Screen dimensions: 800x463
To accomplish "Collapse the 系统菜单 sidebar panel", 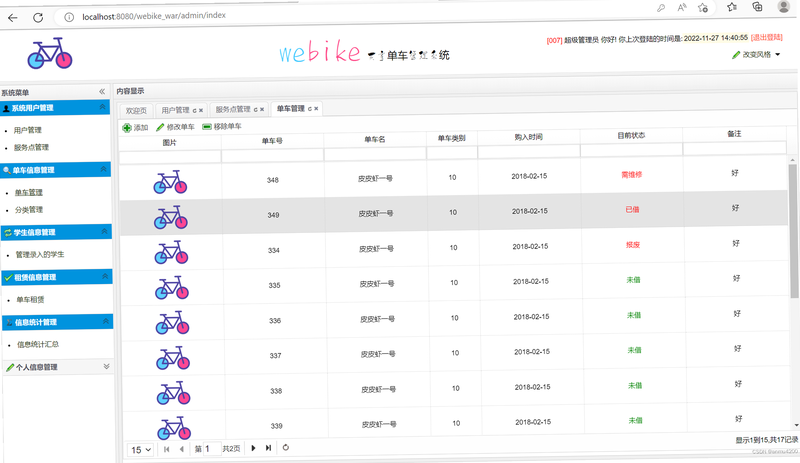I will pos(102,91).
